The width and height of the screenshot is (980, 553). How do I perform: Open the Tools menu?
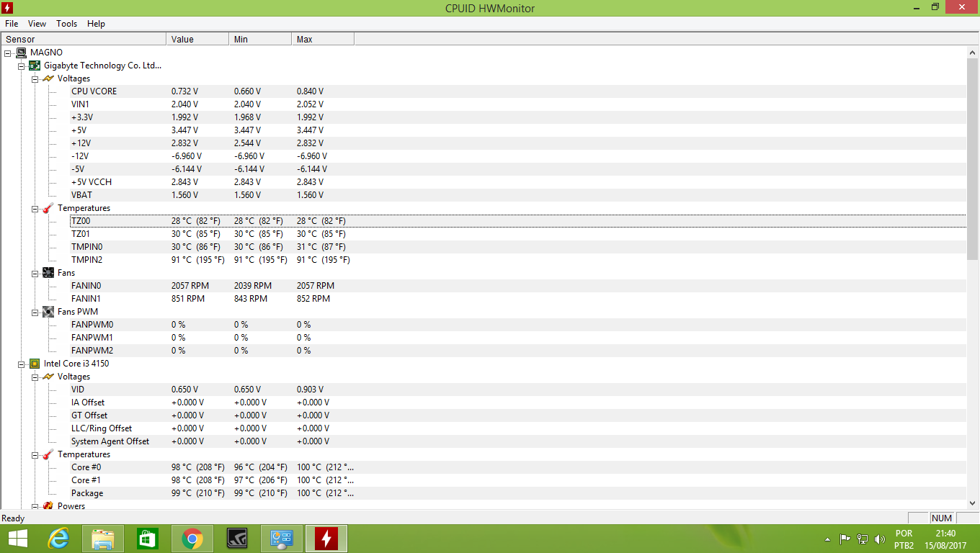point(67,24)
